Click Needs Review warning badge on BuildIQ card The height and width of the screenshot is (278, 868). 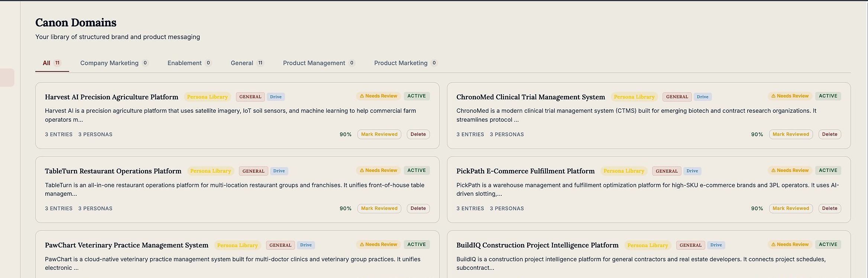tap(790, 245)
